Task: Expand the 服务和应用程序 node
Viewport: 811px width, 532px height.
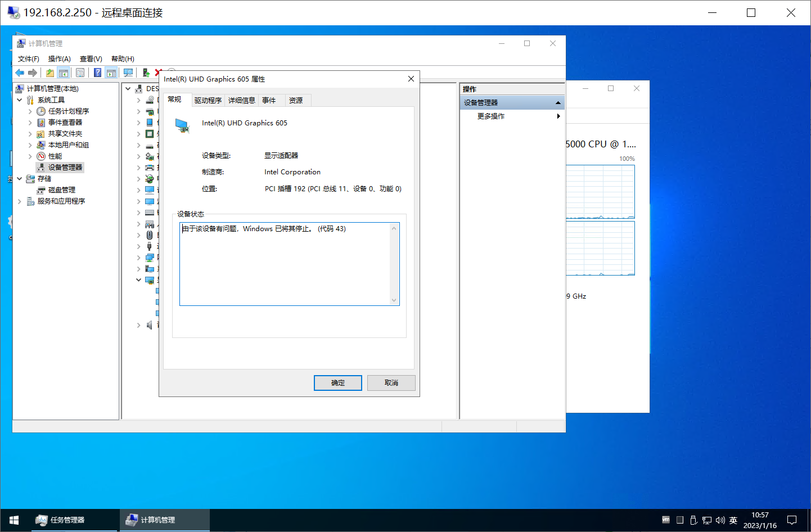Action: coord(20,201)
